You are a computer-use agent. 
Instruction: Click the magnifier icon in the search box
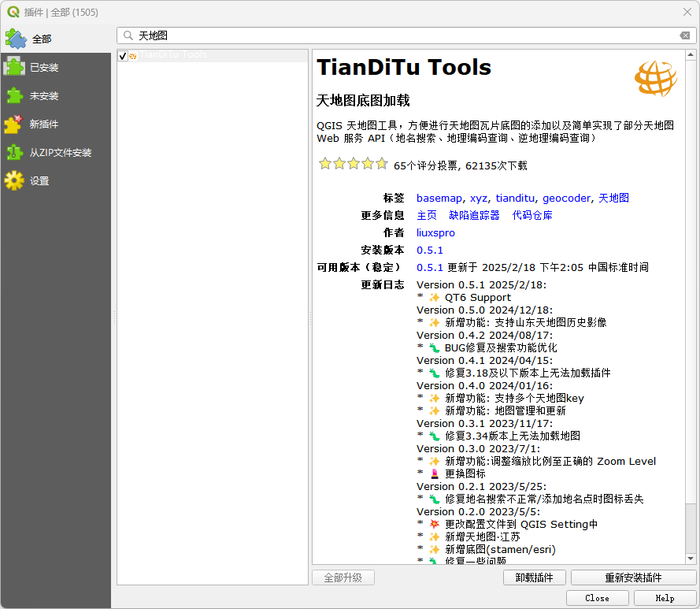128,35
